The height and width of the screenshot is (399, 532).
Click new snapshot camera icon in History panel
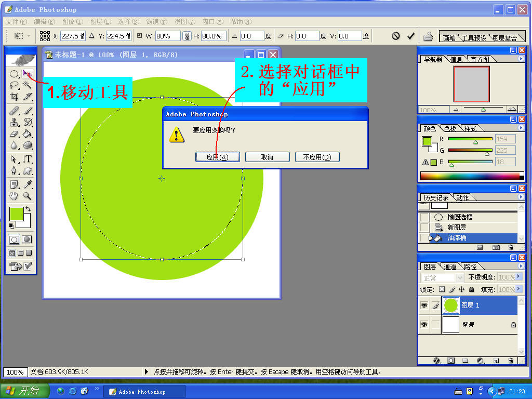point(496,247)
